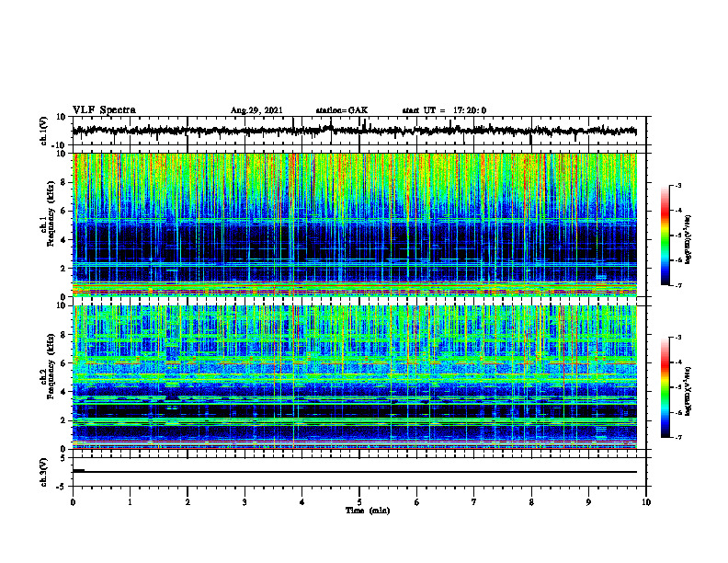Click the "-7" label on ch.2 color bar

pos(678,438)
